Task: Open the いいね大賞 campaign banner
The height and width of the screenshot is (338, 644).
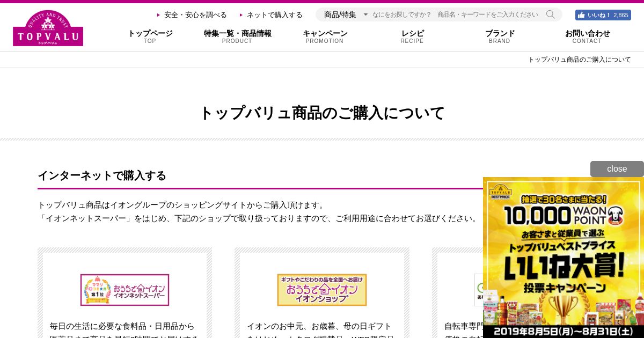Action: click(563, 258)
